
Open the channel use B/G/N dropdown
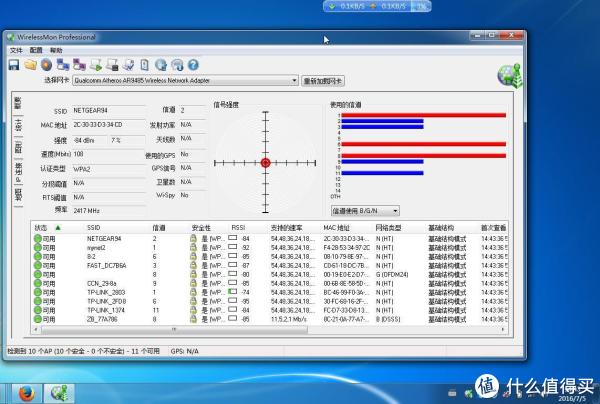click(395, 210)
